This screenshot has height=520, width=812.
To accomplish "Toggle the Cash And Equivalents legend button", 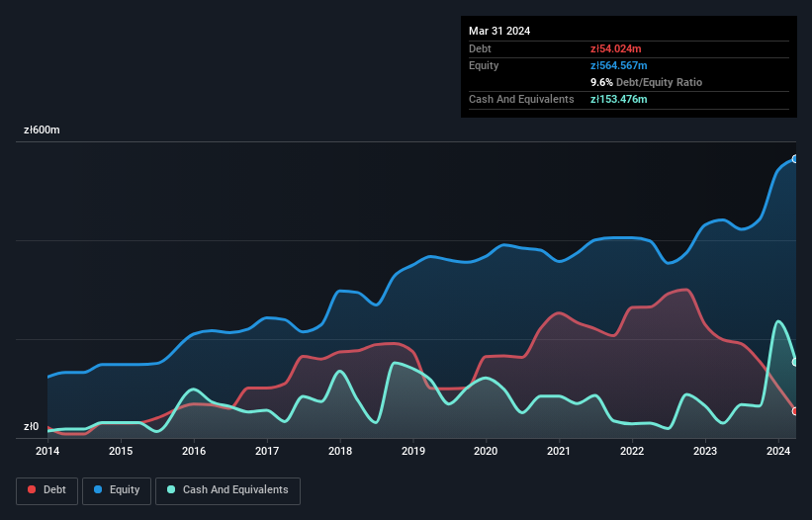I will (227, 490).
